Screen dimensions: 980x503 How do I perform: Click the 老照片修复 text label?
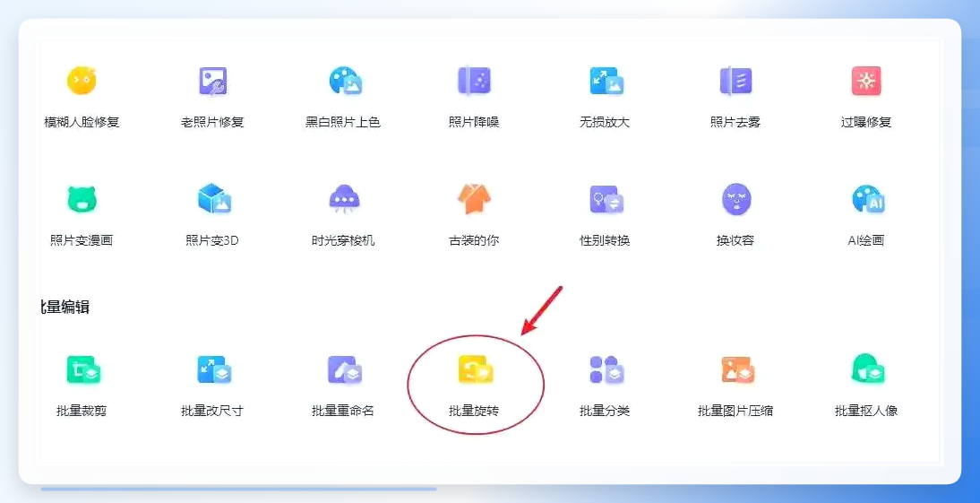tap(212, 122)
